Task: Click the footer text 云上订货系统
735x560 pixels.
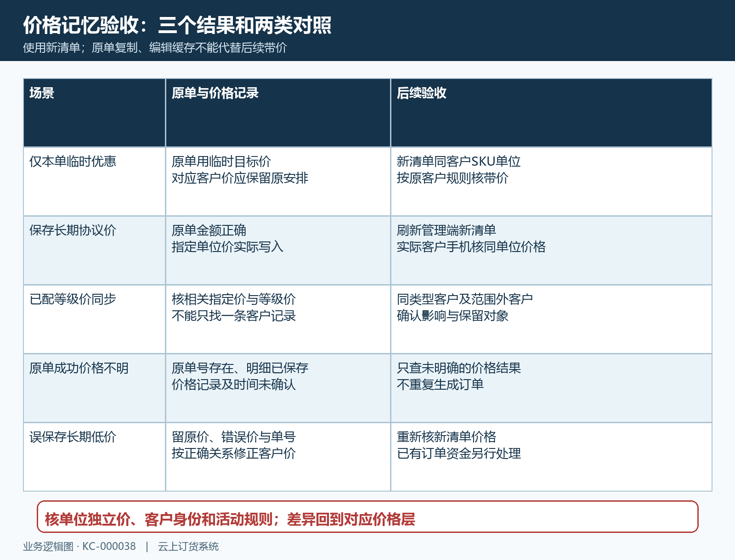Action: pos(188,547)
